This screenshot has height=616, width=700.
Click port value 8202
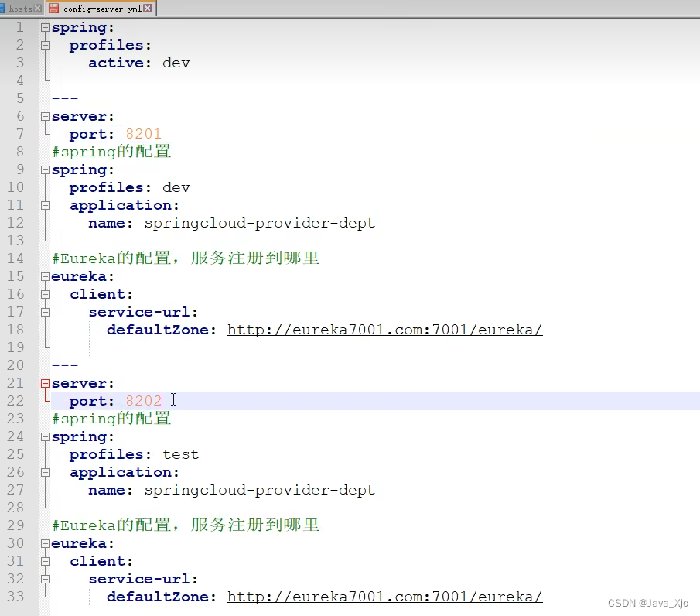click(143, 401)
